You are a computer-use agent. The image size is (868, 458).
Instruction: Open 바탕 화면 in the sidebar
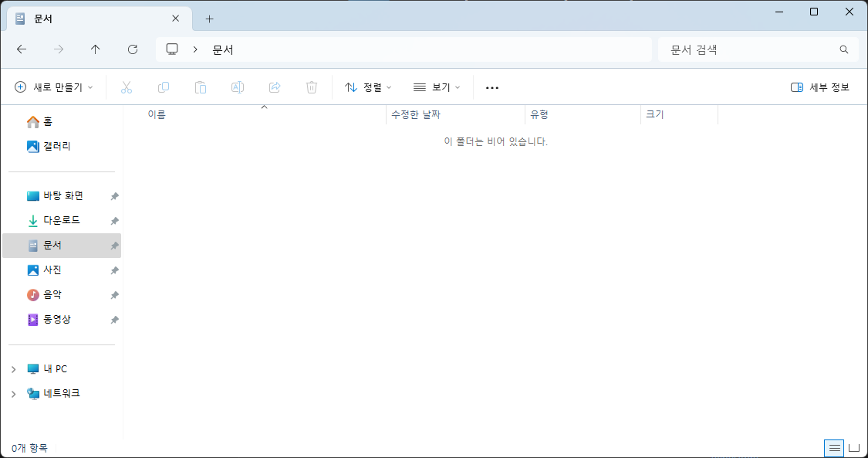coord(62,195)
